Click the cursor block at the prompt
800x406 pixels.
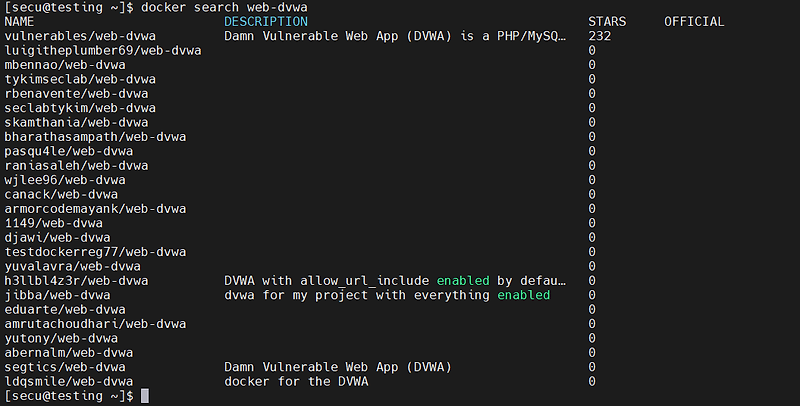145,396
